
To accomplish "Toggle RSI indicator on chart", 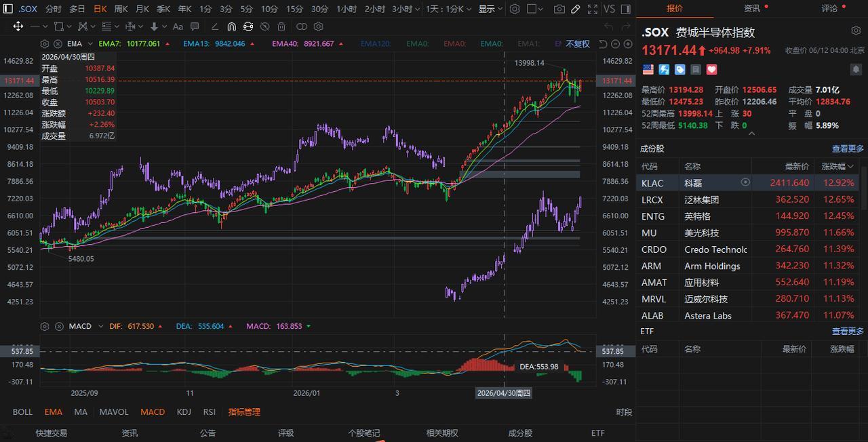I will point(210,411).
